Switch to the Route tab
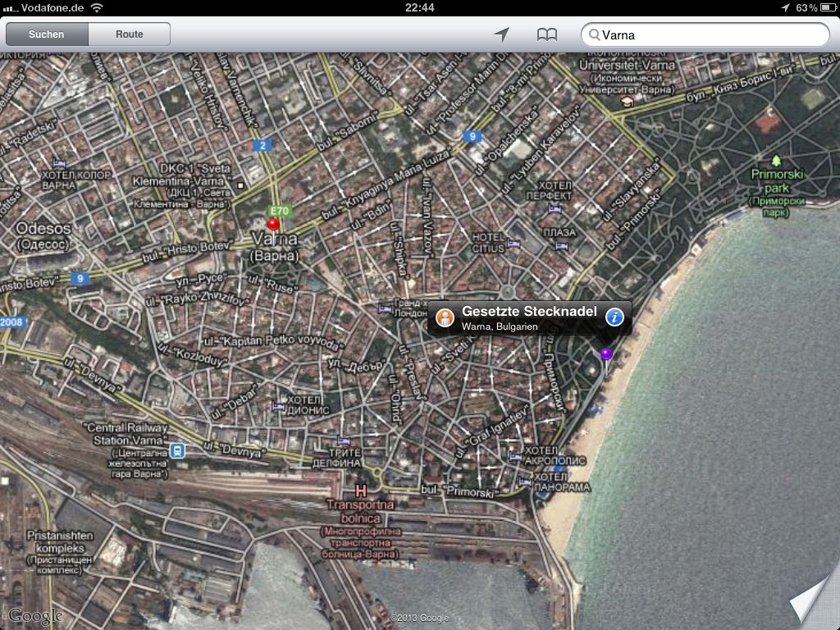This screenshot has height=630, width=840. click(x=130, y=34)
